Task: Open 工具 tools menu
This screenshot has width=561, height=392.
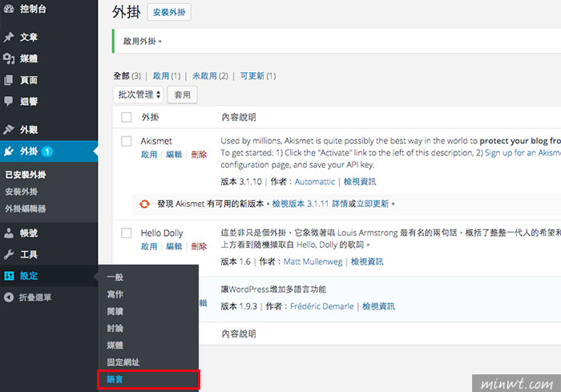Action: [x=29, y=255]
